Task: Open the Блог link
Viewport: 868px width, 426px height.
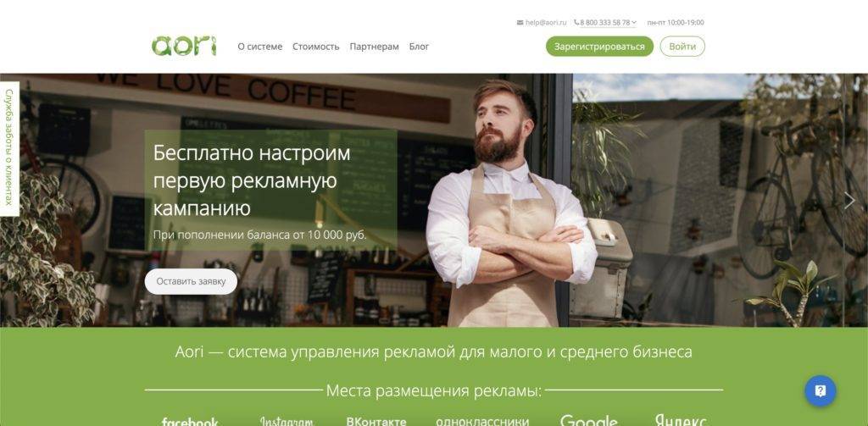Action: tap(419, 47)
